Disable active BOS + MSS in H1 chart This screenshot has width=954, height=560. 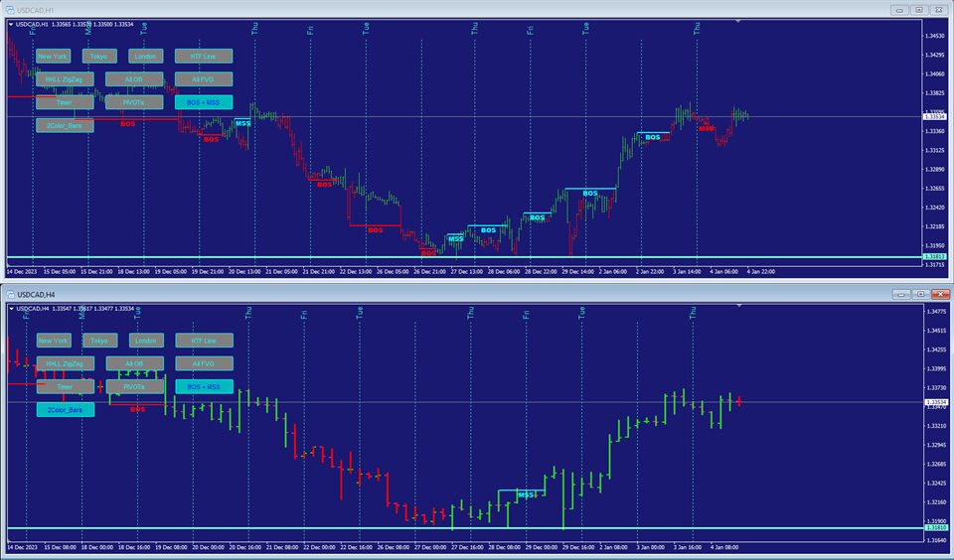pos(203,102)
